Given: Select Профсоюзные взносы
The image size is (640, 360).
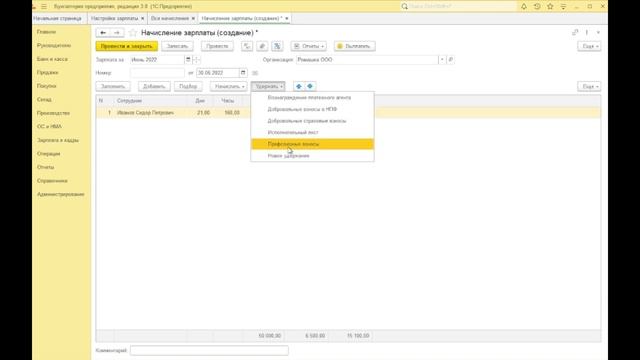Looking at the screenshot, I should tap(312, 144).
